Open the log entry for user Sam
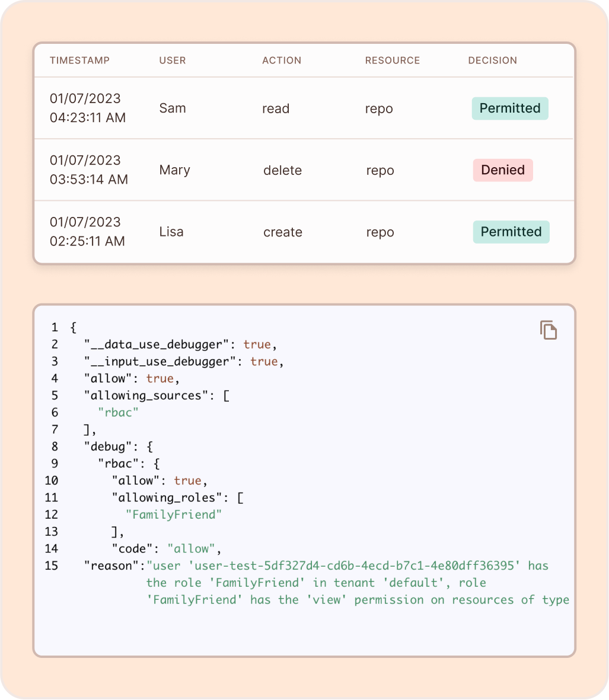The image size is (609, 700). coord(173,108)
